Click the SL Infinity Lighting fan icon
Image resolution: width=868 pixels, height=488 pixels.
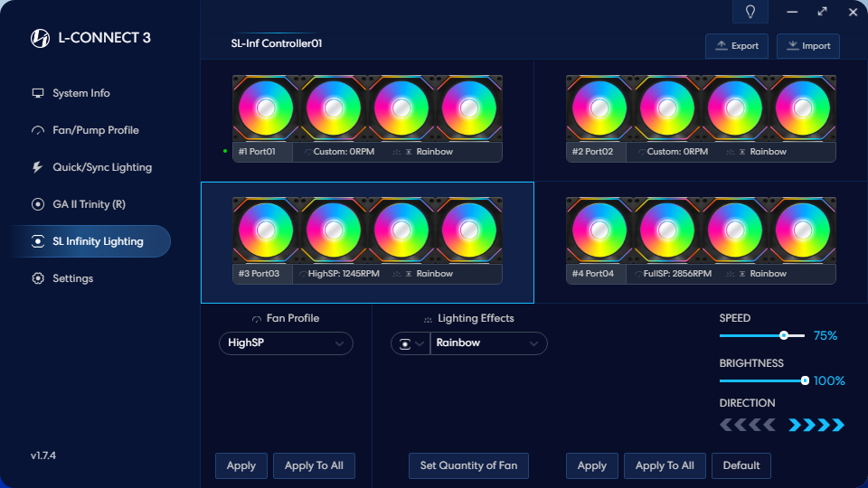(38, 241)
